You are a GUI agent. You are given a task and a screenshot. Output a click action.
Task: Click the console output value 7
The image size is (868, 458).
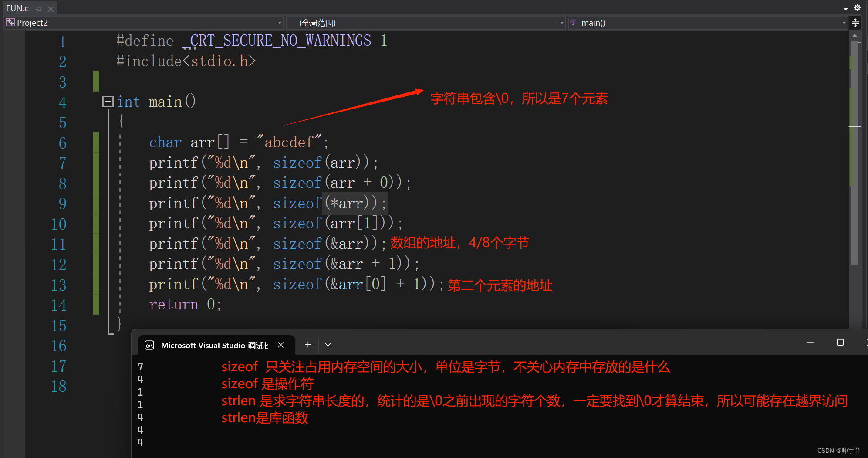click(140, 367)
